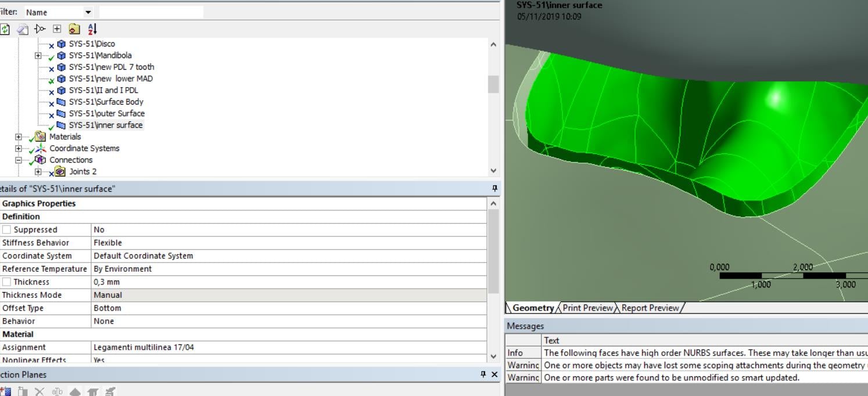
Task: Click the Stiffness Behavior value Flexible
Action: tap(289, 243)
